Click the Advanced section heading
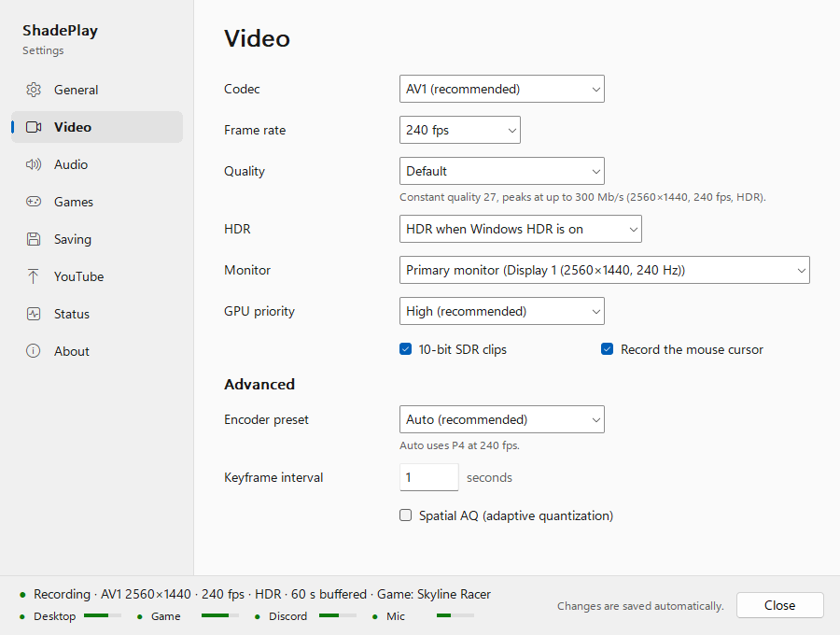This screenshot has height=635, width=840. coord(259,384)
